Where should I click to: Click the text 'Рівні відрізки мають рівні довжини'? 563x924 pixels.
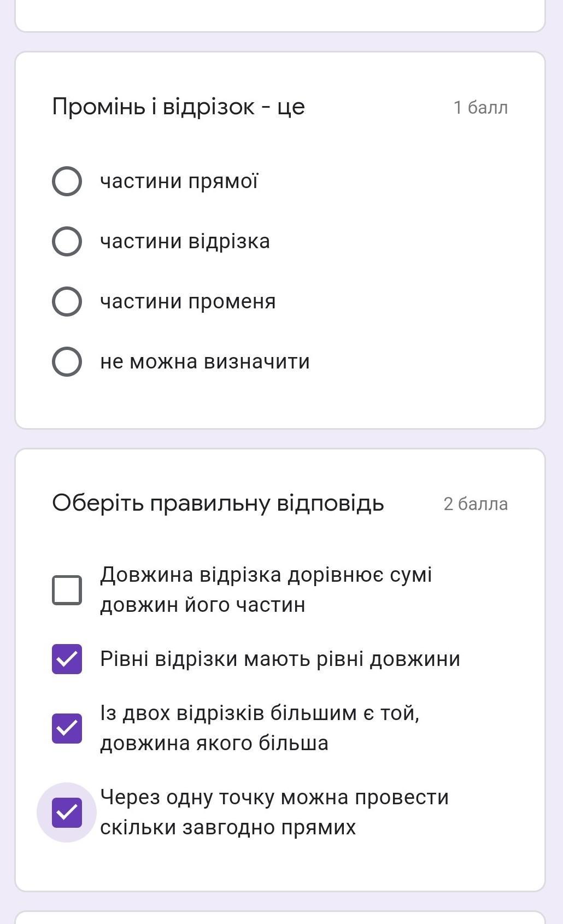coord(280,659)
